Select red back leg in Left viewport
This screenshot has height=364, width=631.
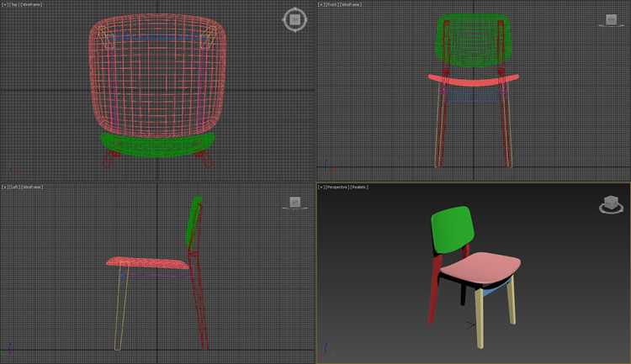200,302
